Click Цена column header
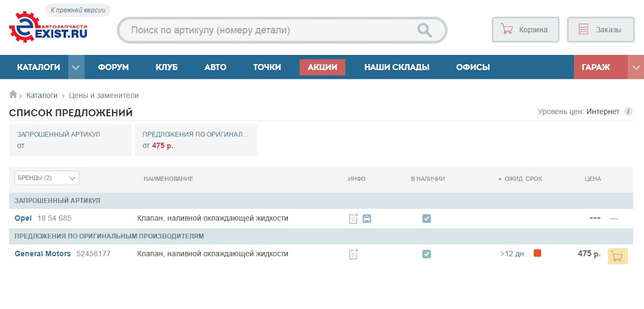 pyautogui.click(x=592, y=179)
